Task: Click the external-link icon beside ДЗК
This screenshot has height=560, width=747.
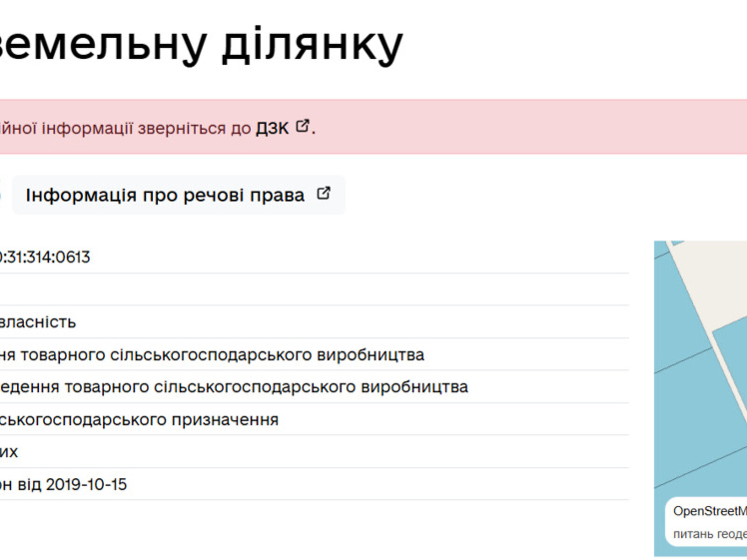Action: click(x=303, y=126)
